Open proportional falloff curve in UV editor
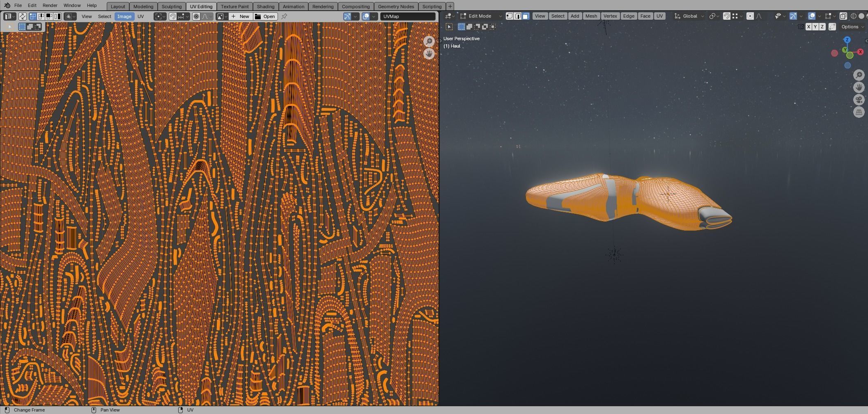This screenshot has width=868, height=414. pos(207,16)
